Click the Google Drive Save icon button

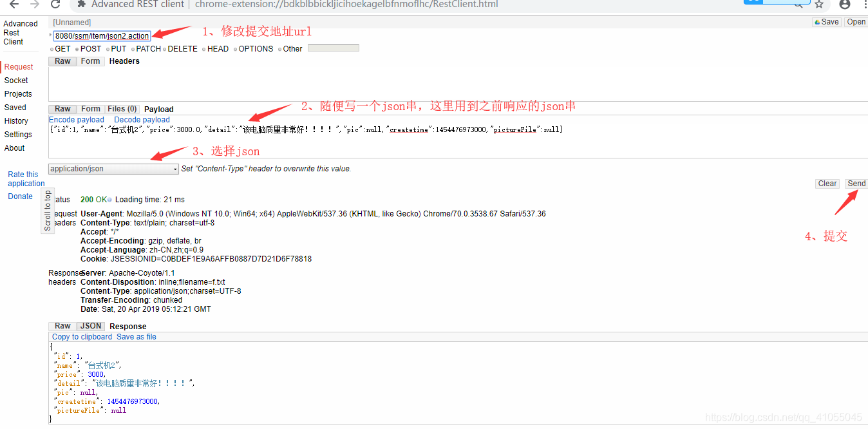coord(826,21)
